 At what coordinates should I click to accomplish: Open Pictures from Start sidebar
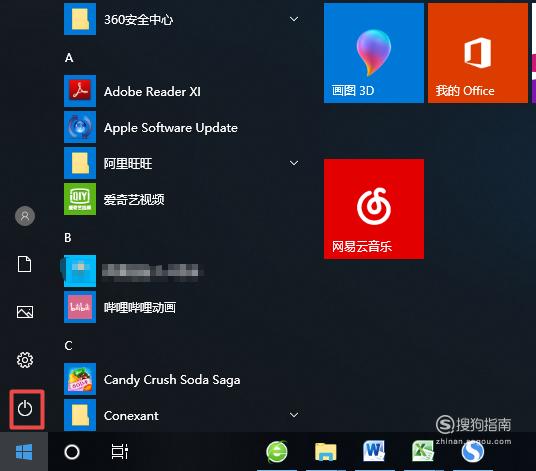25,312
